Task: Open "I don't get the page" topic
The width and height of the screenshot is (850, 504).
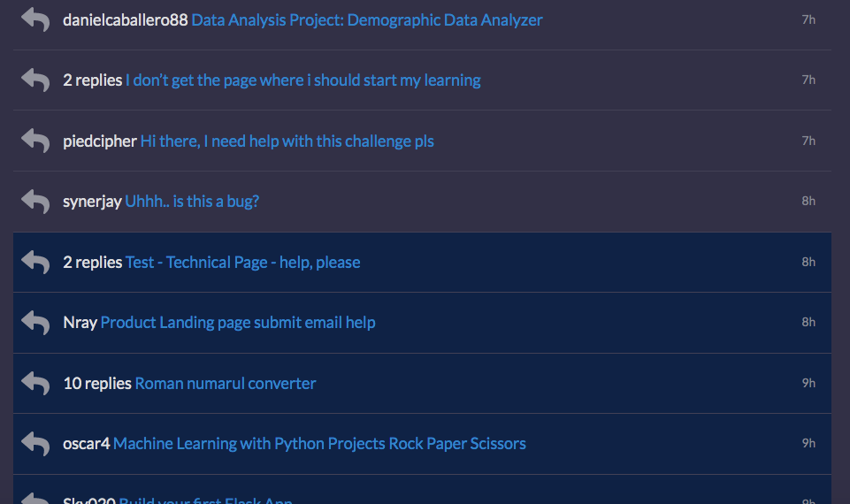Action: 302,80
